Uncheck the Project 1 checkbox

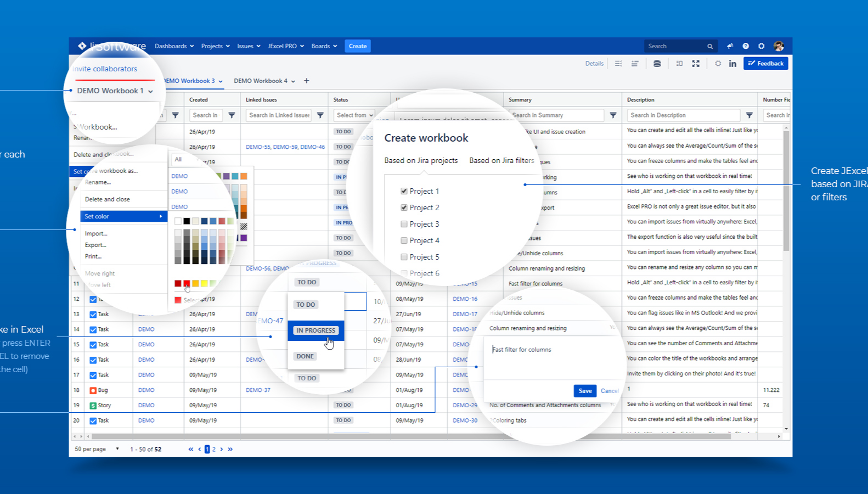[x=404, y=191]
